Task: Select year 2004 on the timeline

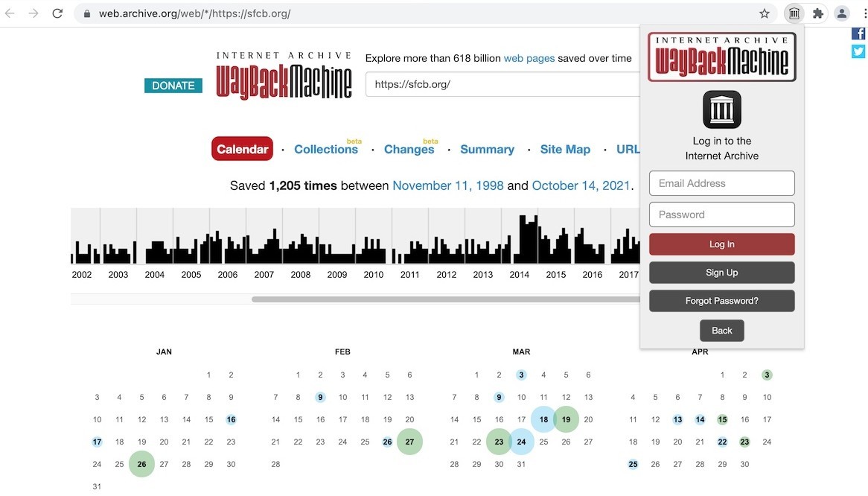Action: (x=154, y=275)
